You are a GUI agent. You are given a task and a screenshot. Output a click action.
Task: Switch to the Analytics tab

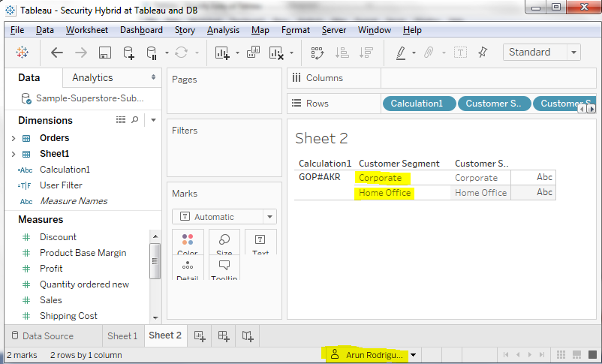click(x=92, y=77)
